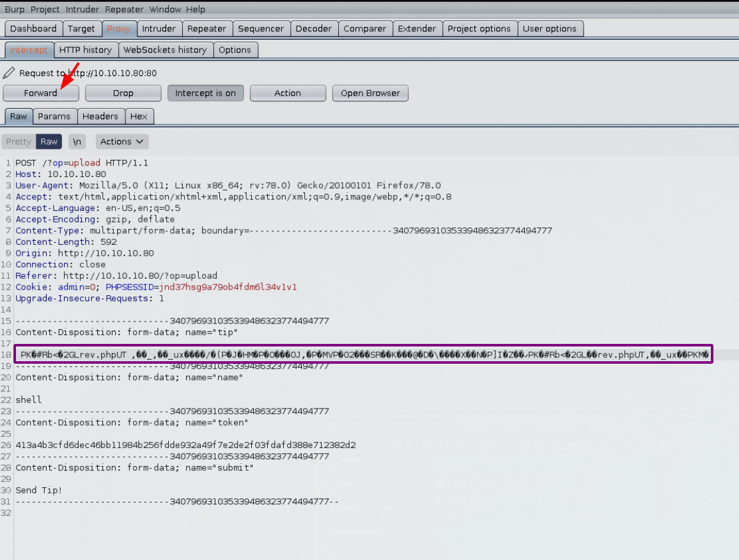Select the Proxy tab
Screen dimensions: 739x560
pos(118,29)
